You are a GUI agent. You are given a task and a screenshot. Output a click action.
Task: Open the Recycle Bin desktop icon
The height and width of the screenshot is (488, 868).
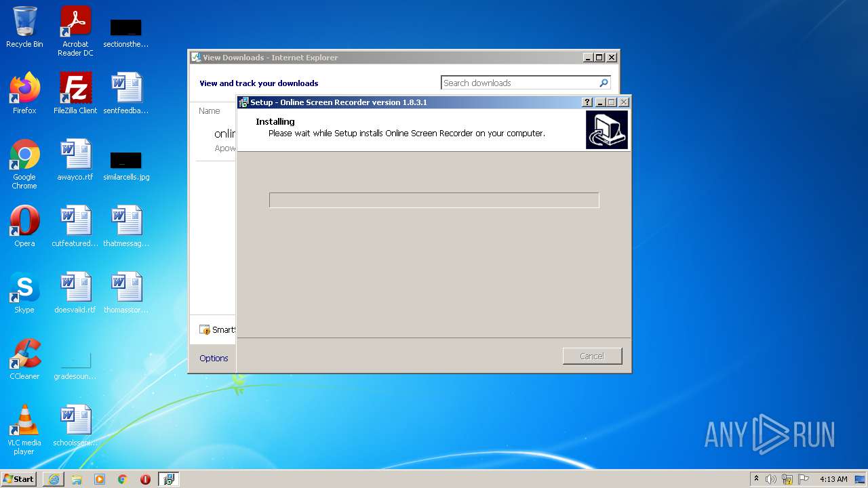(x=24, y=27)
